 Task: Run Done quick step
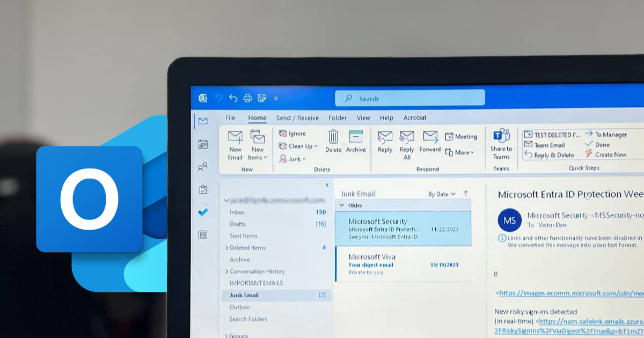coord(597,144)
